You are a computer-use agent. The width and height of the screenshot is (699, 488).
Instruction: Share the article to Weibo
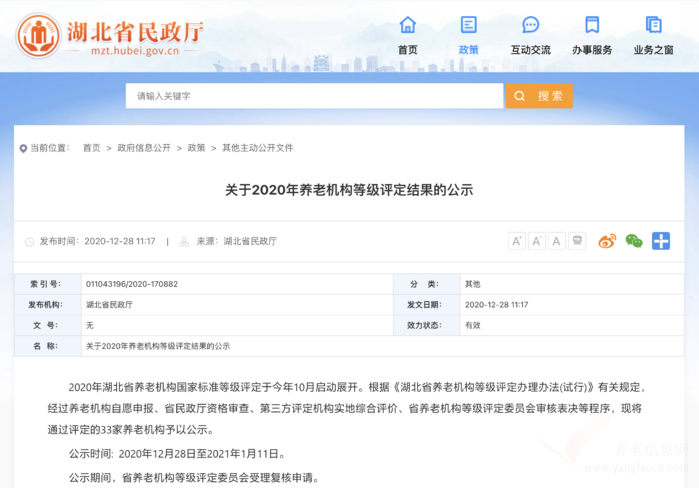coord(607,241)
